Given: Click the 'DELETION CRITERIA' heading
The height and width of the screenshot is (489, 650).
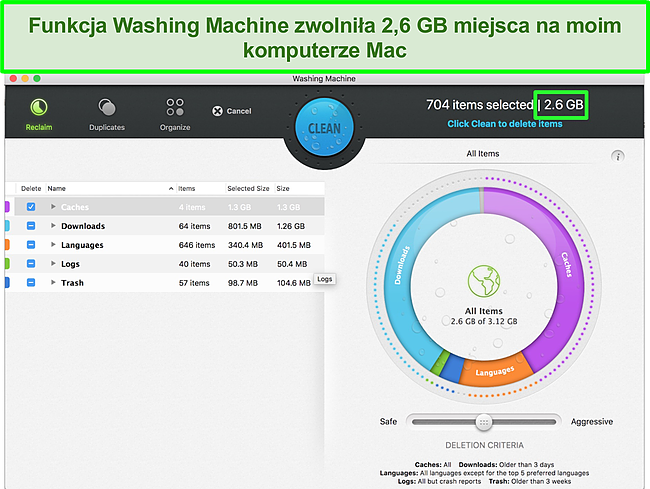Looking at the screenshot, I should (x=484, y=445).
